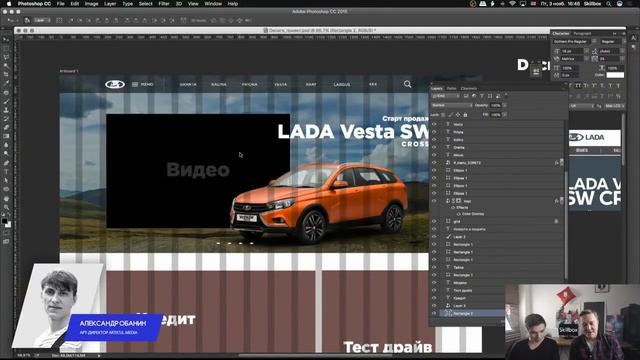The image size is (640, 360).
Task: Hide the Priora text layer
Action: coord(434,132)
